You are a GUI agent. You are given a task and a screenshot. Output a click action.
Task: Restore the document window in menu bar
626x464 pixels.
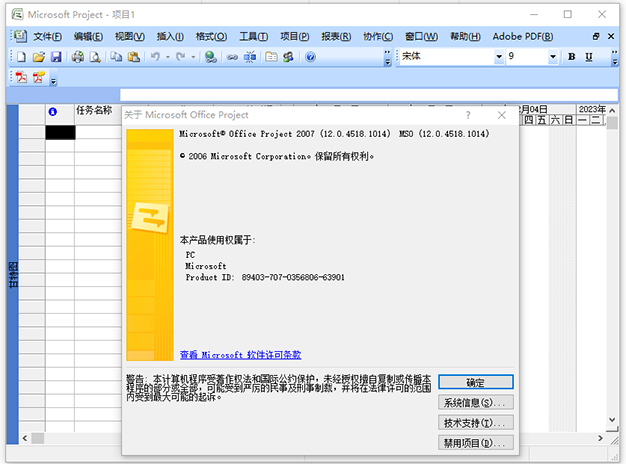point(596,36)
